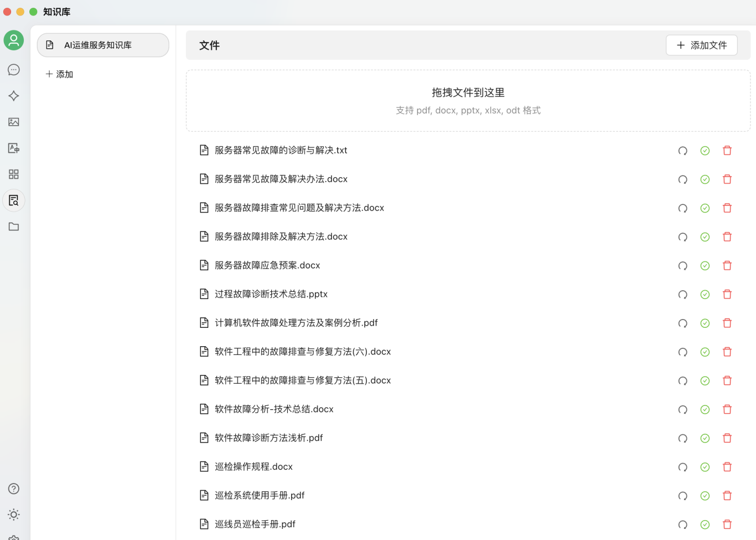
Task: Open the mini apps grid icon
Action: pos(14,174)
